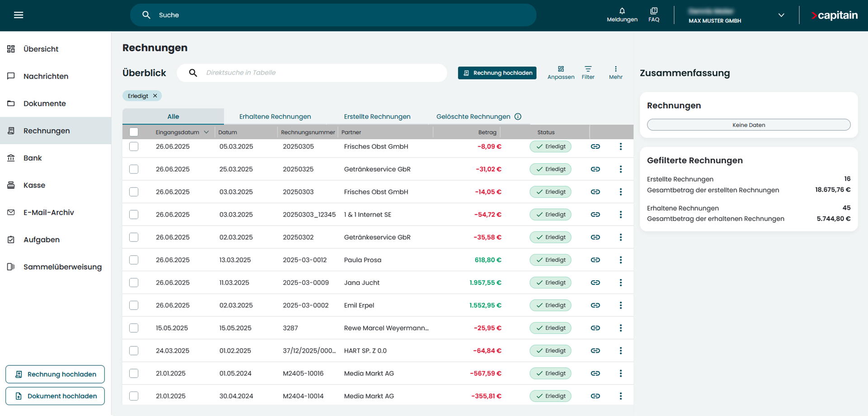Click link icon for Paula Prosa invoice
Screen dimensions: 868x416
(x=595, y=260)
